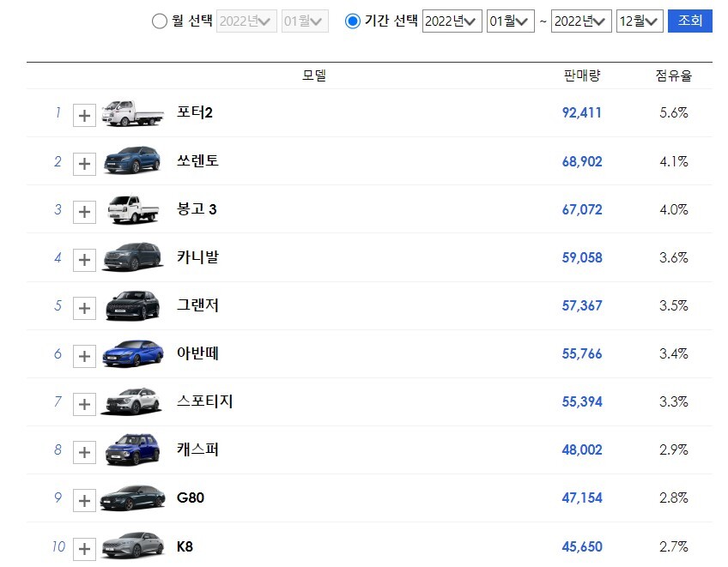Click the K8 silver sedan thumbnail
Image resolution: width=728 pixels, height=567 pixels.
[x=133, y=546]
